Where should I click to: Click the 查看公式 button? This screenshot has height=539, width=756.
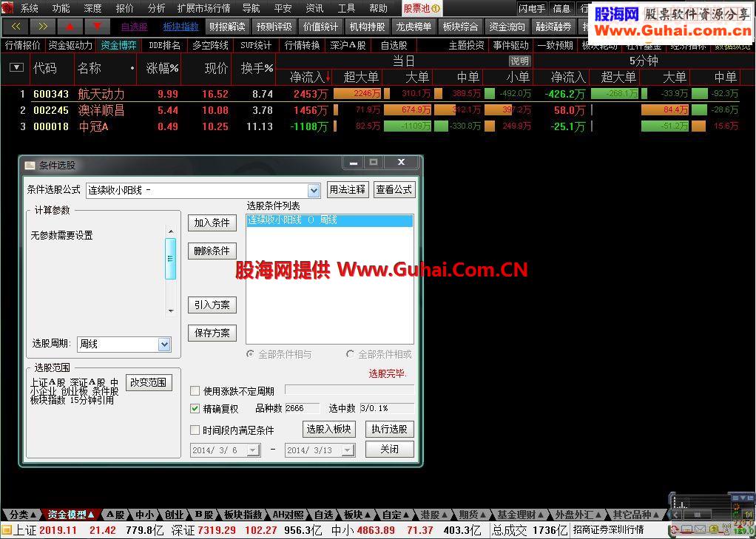394,190
